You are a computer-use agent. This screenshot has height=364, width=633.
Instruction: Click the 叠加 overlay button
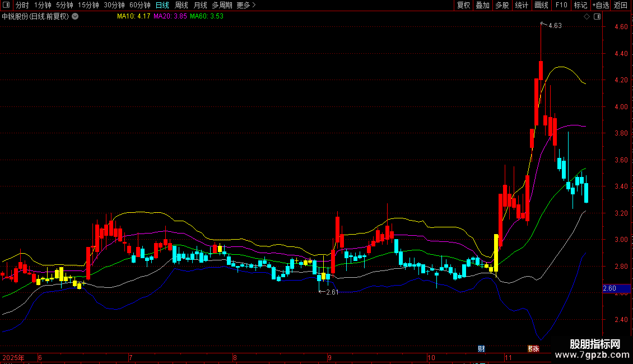click(482, 5)
